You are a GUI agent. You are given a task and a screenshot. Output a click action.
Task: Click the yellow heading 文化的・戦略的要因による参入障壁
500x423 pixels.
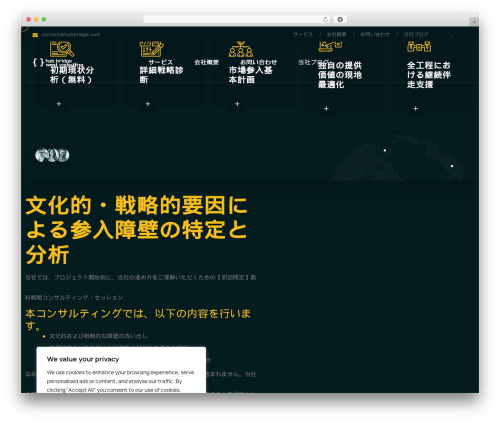pos(137,230)
